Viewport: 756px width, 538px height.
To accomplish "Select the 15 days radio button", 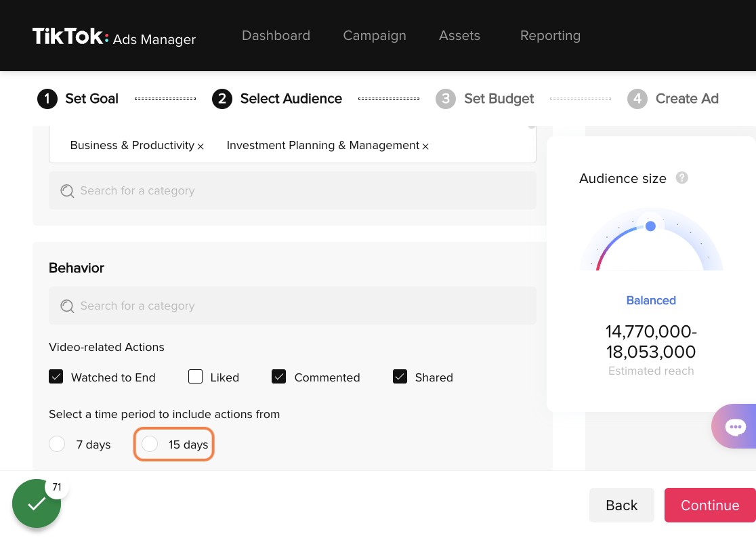I will point(150,444).
